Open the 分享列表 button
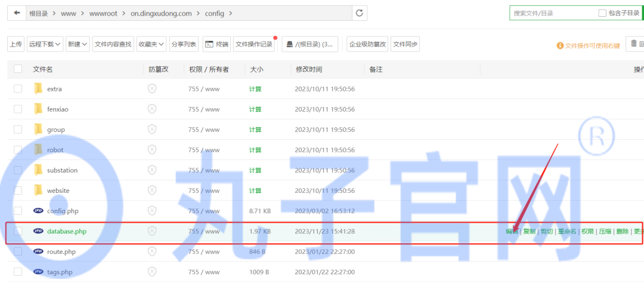 184,44
